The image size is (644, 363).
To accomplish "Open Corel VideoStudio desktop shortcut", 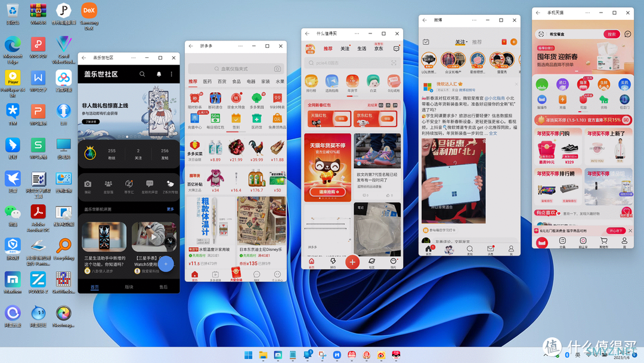I will (63, 50).
